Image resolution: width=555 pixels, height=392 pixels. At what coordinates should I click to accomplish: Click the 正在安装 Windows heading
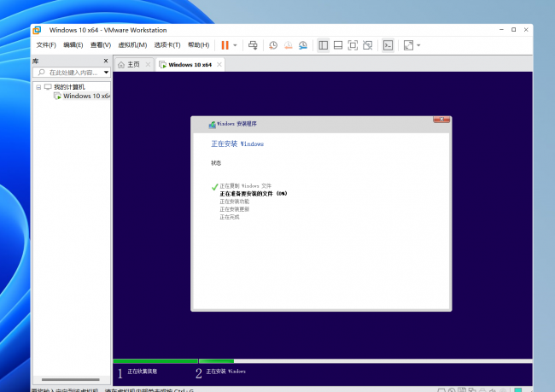pyautogui.click(x=237, y=143)
